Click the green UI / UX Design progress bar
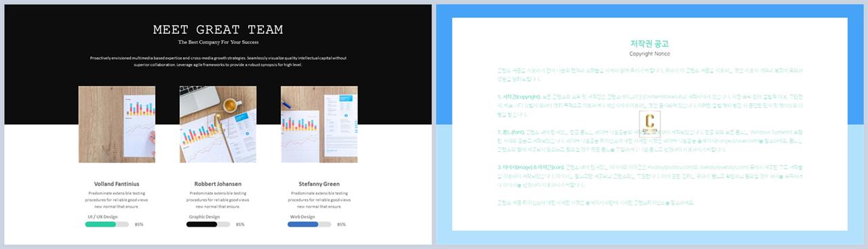Image resolution: width=868 pixels, height=249 pixels. point(106,224)
